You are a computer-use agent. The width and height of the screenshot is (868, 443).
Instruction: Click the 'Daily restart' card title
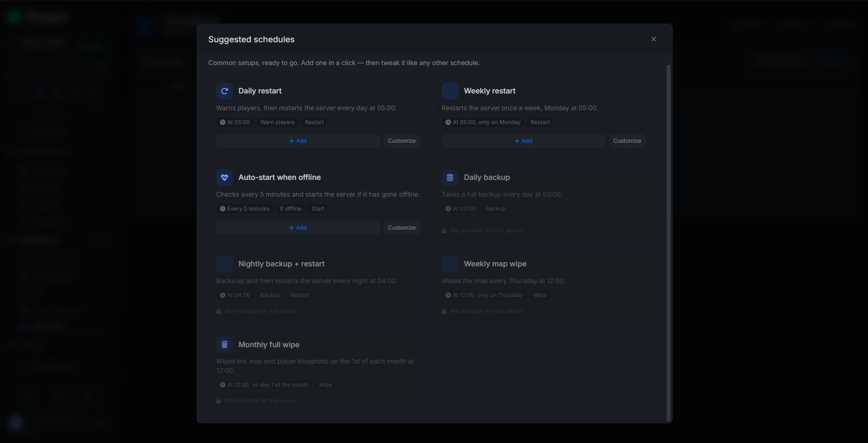click(260, 91)
